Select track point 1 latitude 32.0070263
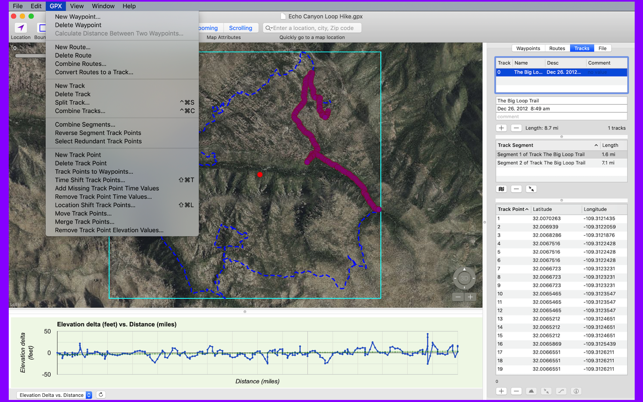The image size is (643, 402). click(546, 219)
